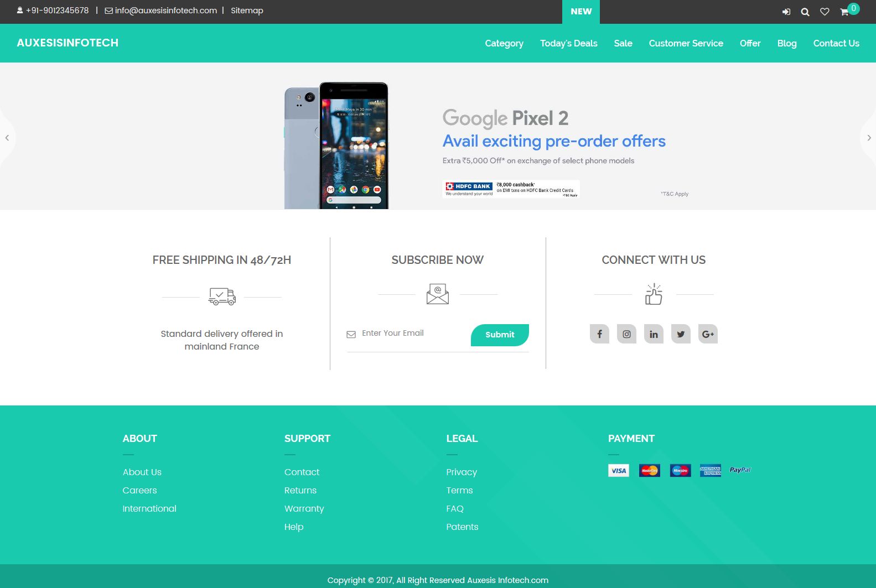Click the login icon in top bar
The width and height of the screenshot is (876, 588).
pos(786,12)
